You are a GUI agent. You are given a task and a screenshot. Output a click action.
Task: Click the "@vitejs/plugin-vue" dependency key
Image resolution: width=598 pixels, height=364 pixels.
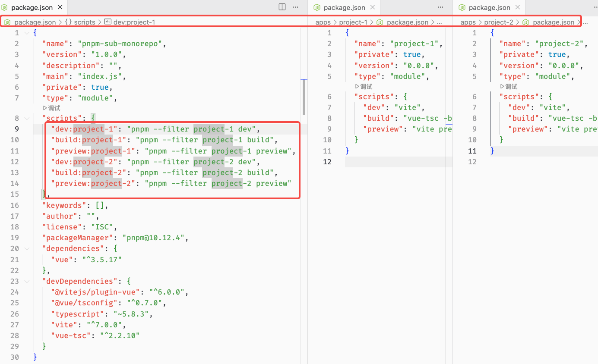95,292
